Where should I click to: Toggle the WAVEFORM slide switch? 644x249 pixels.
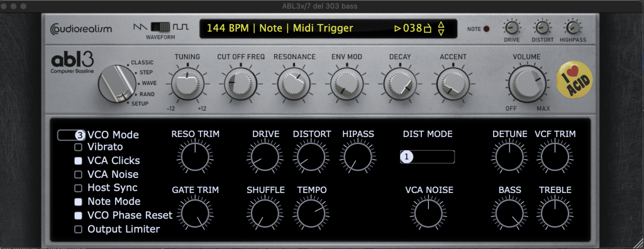tap(160, 27)
